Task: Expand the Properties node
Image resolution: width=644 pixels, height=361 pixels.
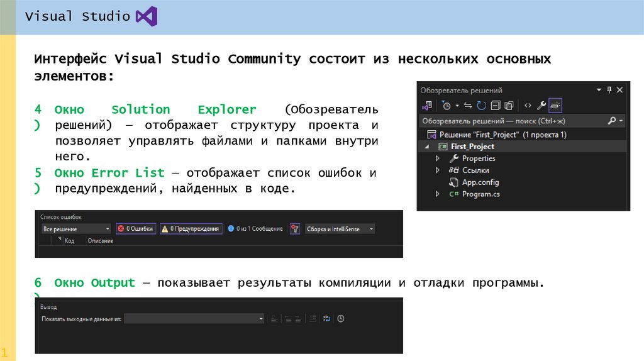Action: click(x=438, y=158)
